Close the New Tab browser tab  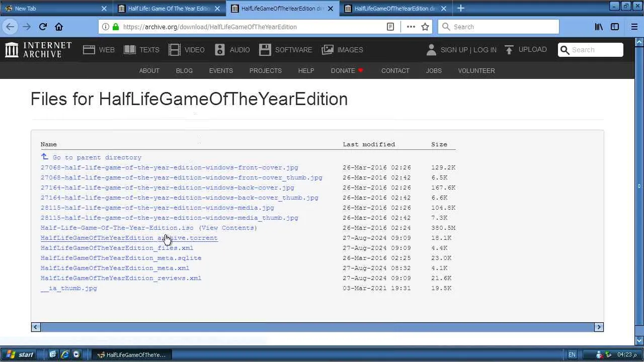tap(104, 9)
